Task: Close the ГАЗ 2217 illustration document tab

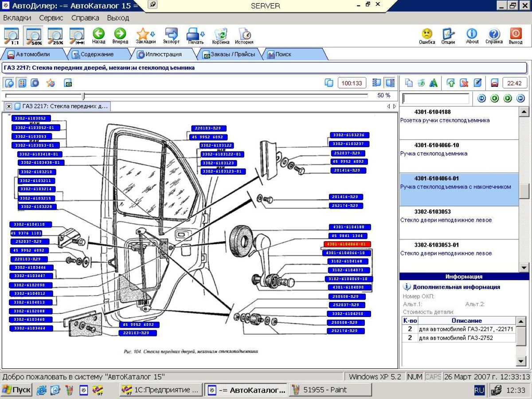Action: [9, 106]
